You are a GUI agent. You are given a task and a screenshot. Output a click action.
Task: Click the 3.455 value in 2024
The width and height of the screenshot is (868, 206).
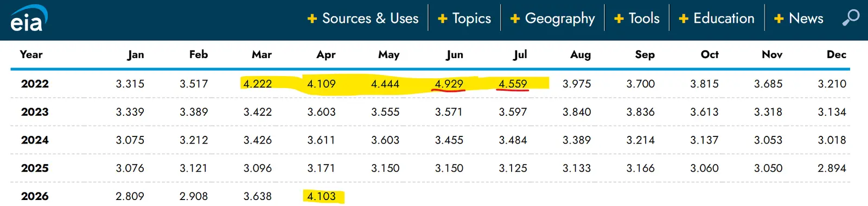pos(449,140)
